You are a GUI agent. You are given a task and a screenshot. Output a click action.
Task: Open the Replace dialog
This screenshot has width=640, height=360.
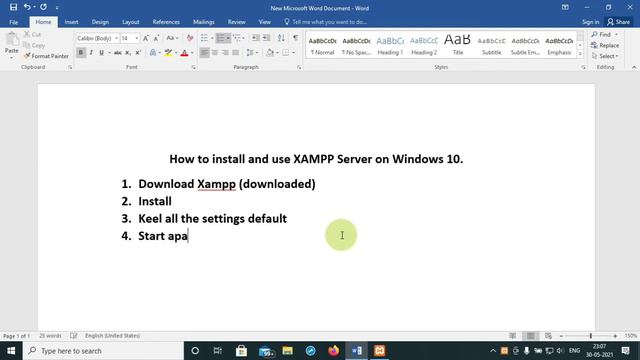tap(605, 45)
